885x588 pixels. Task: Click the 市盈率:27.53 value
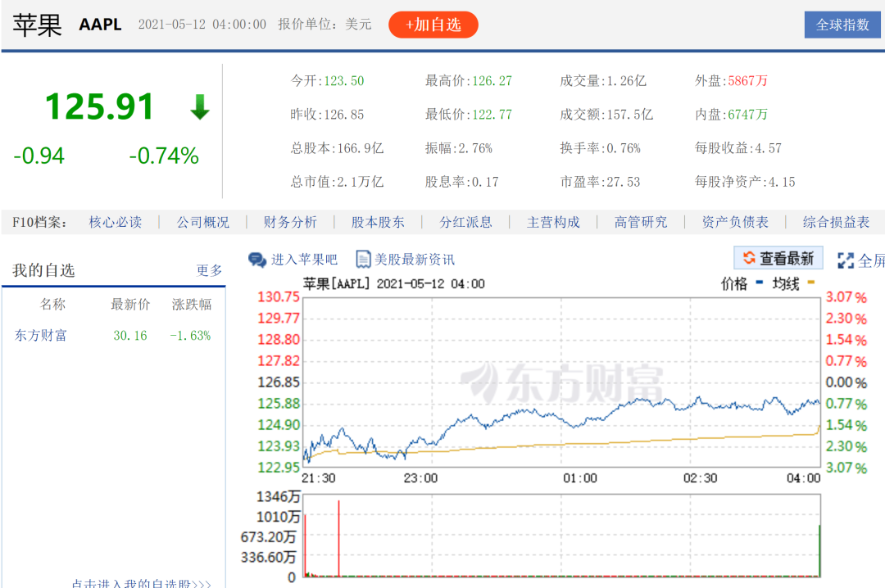click(x=600, y=182)
